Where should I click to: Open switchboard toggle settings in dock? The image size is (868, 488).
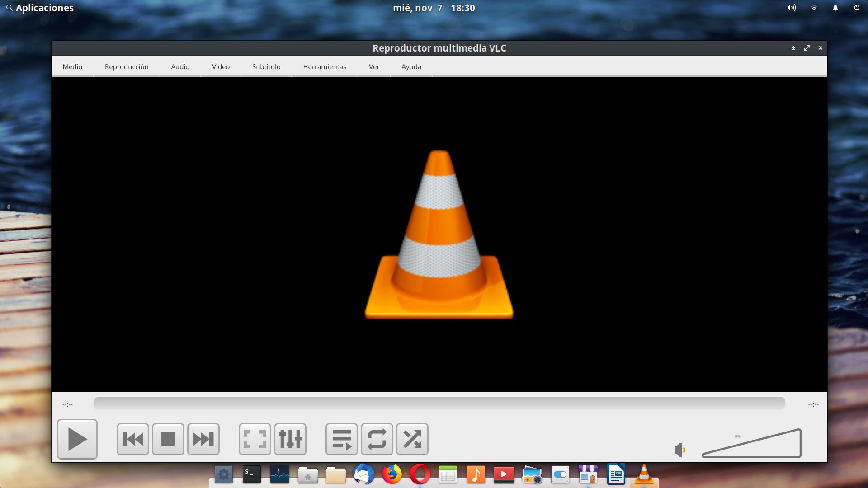pos(560,475)
